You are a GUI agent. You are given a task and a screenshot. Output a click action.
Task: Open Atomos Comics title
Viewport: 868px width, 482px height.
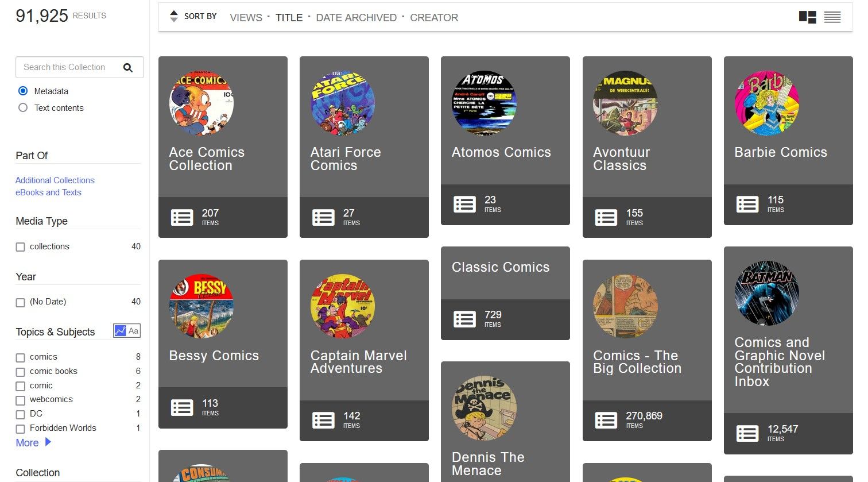point(501,152)
